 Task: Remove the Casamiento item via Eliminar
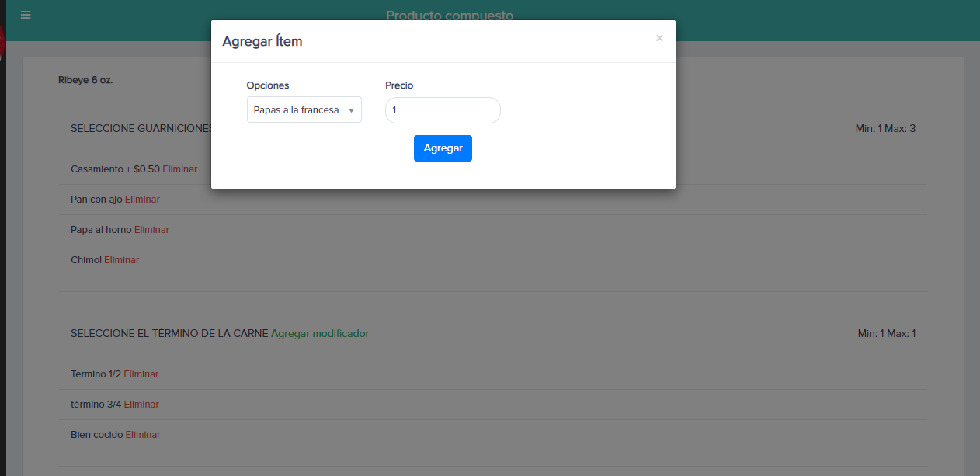[179, 169]
